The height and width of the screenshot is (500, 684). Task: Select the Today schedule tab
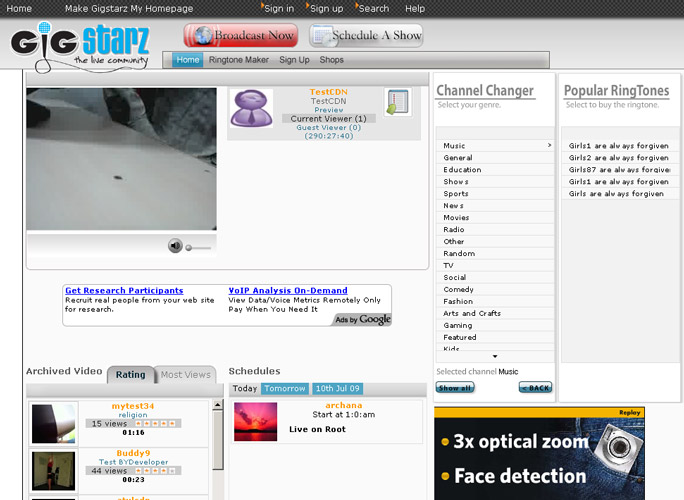coord(245,388)
